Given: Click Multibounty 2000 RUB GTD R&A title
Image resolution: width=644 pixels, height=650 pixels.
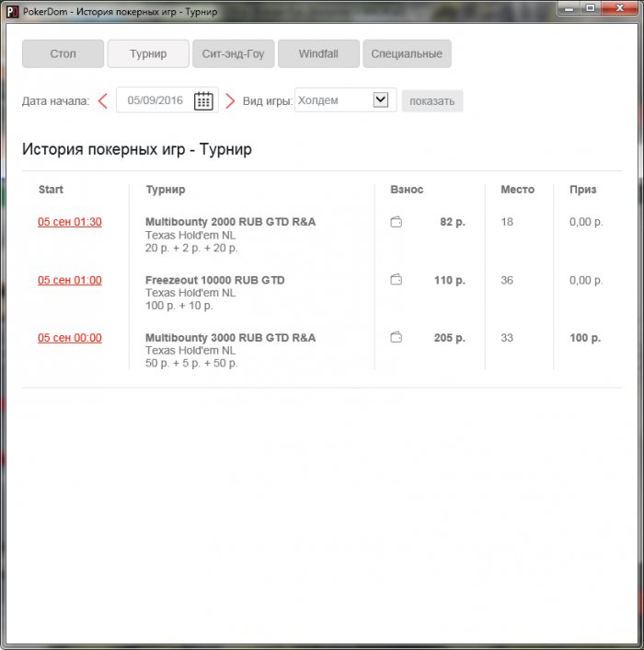Looking at the screenshot, I should (x=230, y=222).
